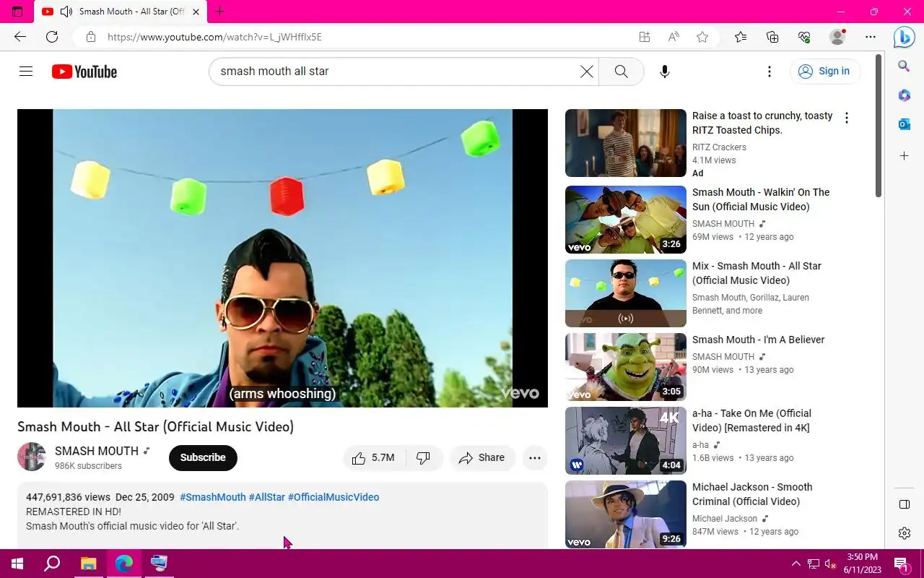The width and height of the screenshot is (924, 578).
Task: Open the SMASH MOUTH channel avatar
Action: [x=32, y=457]
